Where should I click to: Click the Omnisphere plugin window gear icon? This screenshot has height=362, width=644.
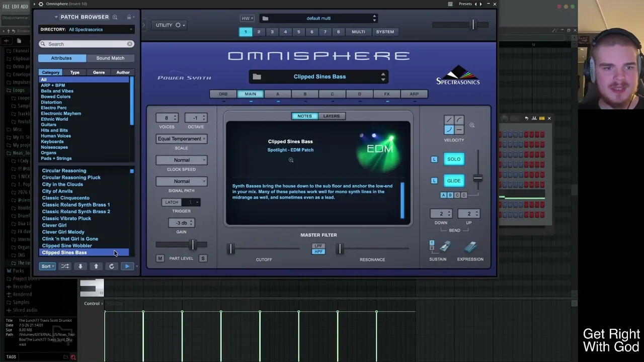[41, 4]
